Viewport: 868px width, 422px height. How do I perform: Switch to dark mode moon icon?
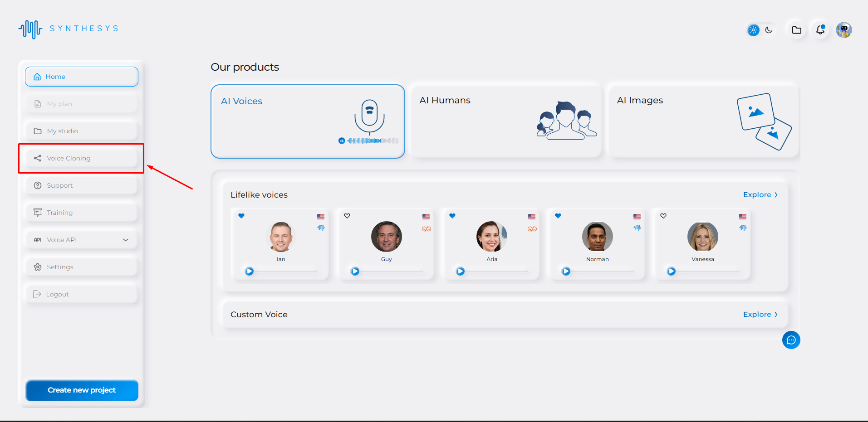click(x=769, y=30)
